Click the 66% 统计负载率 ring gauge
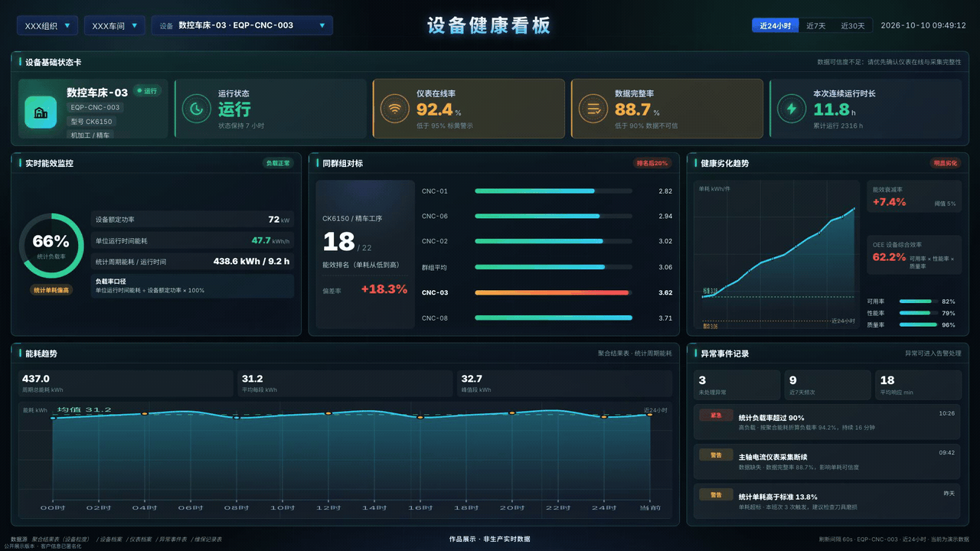 (x=51, y=246)
